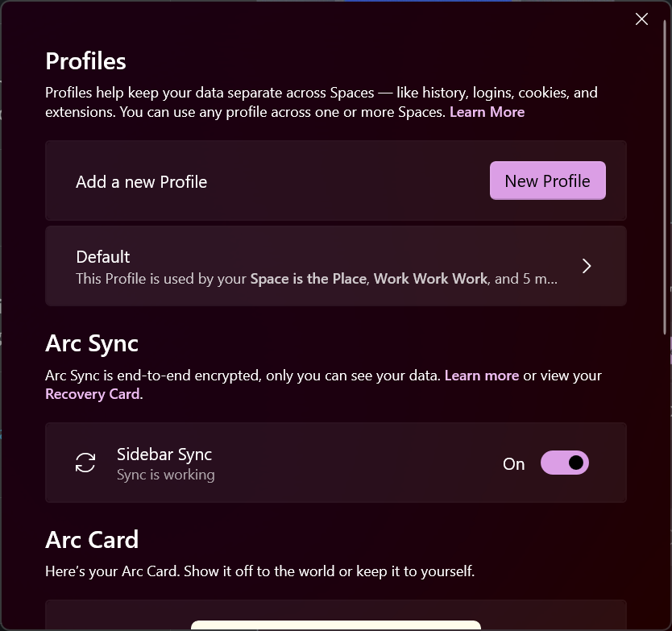Click the Arc Sync section heading
This screenshot has height=631, width=672.
[x=91, y=343]
